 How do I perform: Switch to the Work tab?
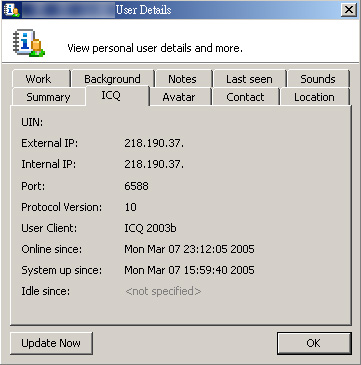tap(41, 79)
